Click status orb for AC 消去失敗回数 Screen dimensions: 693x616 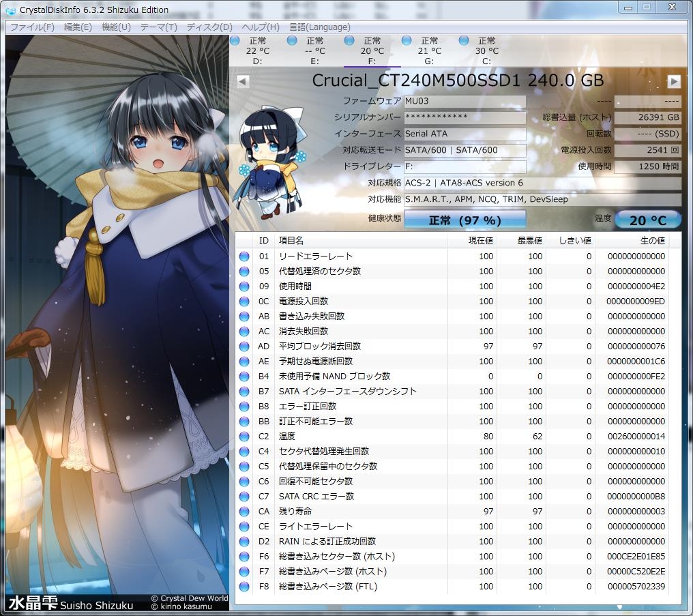[244, 332]
